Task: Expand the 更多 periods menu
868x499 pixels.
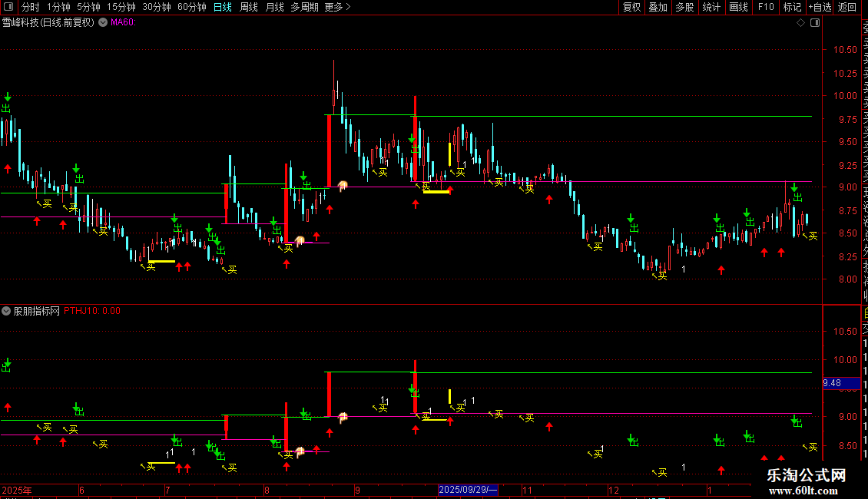Action: click(x=337, y=7)
